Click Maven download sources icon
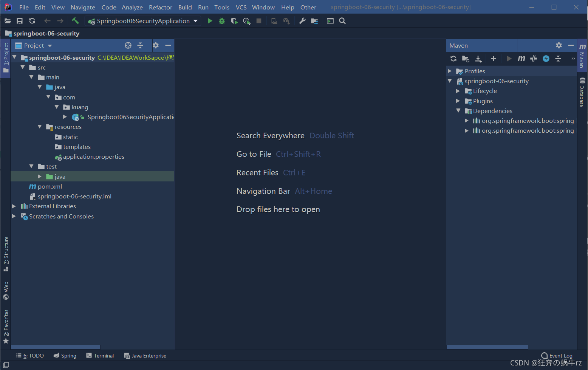 [478, 59]
